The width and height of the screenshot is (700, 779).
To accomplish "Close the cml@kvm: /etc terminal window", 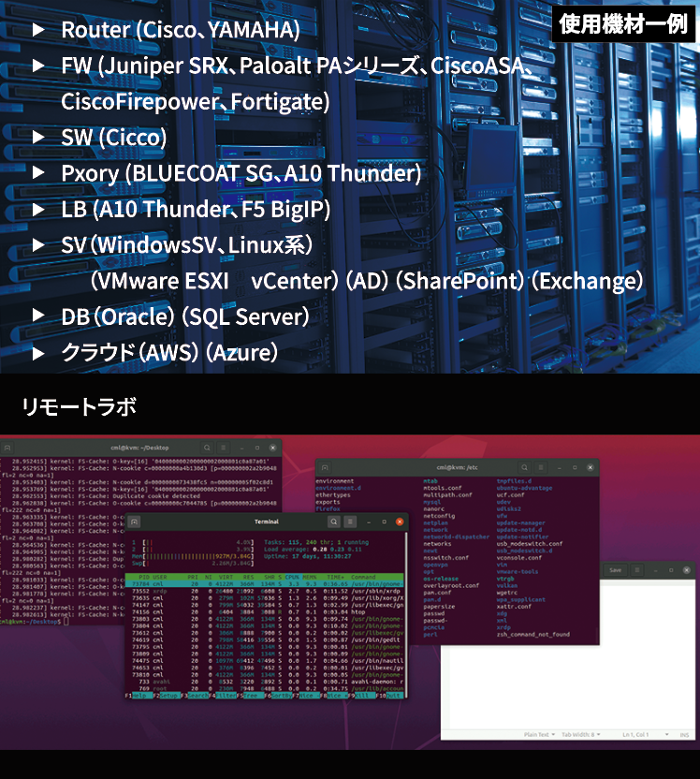I will click(x=591, y=467).
